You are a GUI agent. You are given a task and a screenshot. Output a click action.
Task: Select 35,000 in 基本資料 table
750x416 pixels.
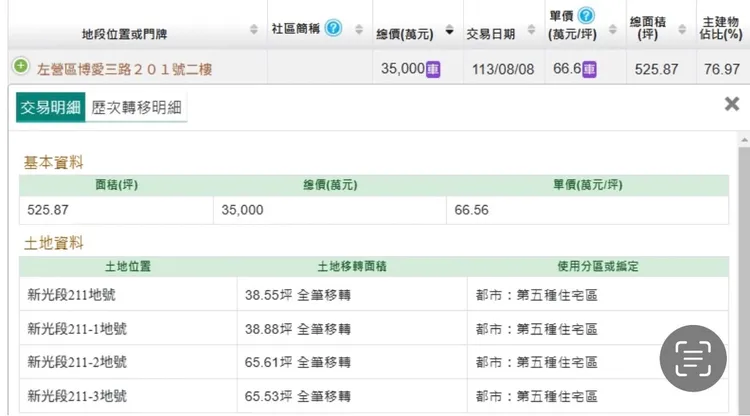(x=242, y=210)
